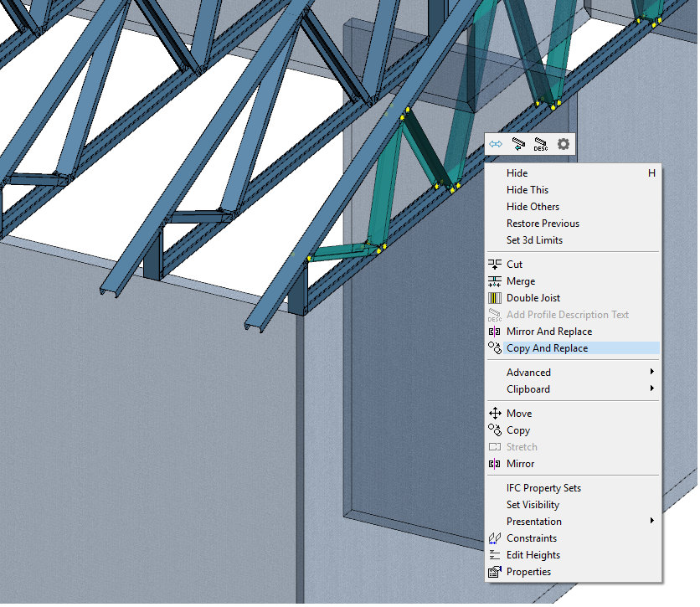Open IFC Property Sets entry
The height and width of the screenshot is (607, 700).
tap(543, 488)
